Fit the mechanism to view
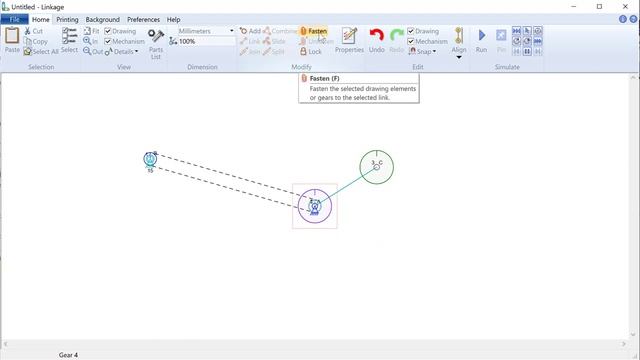 91,31
